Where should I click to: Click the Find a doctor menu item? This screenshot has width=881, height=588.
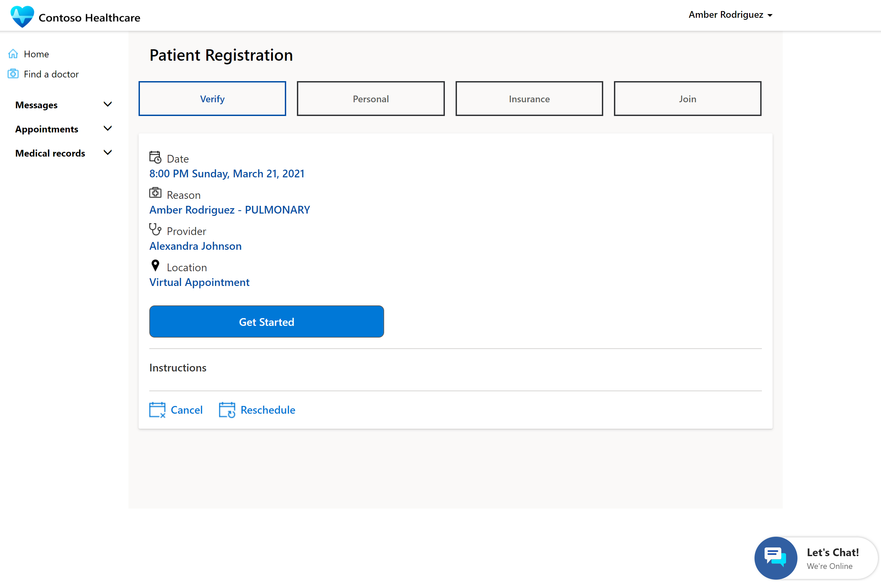[51, 73]
